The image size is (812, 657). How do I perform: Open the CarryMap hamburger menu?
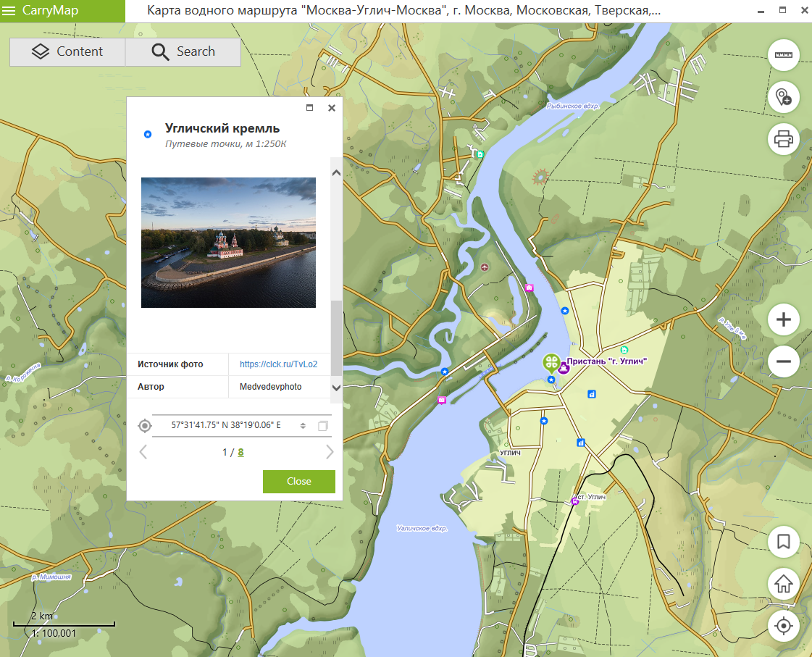coord(9,11)
